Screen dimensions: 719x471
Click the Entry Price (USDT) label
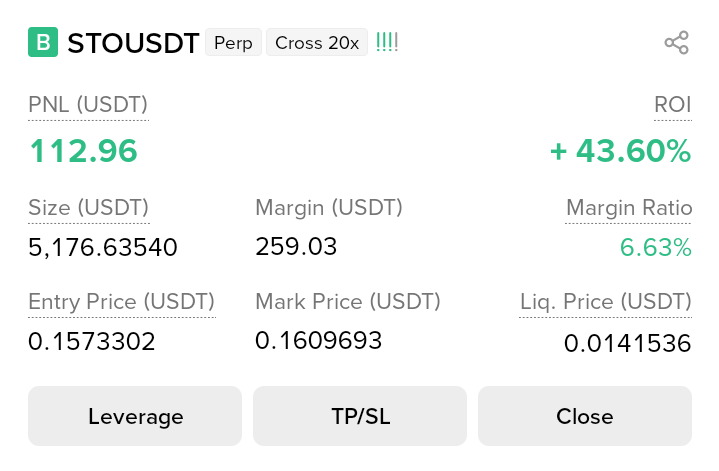121,302
